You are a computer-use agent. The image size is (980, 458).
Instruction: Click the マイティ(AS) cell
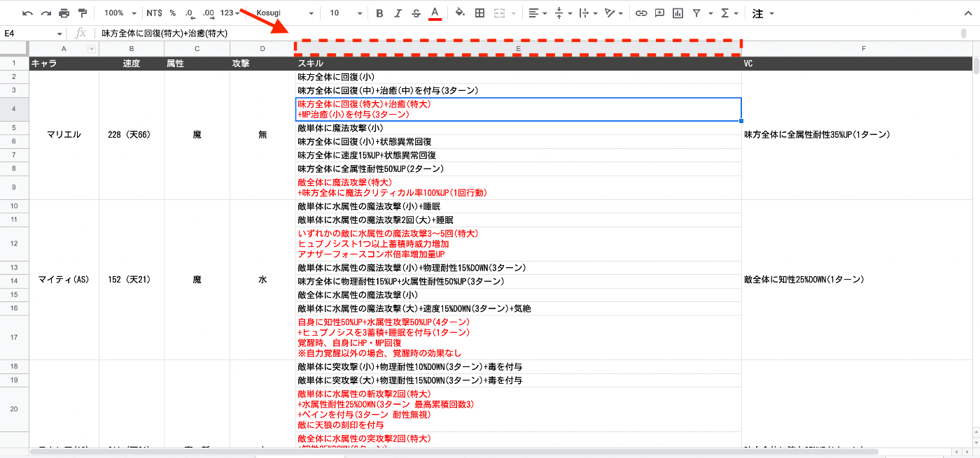(64, 280)
